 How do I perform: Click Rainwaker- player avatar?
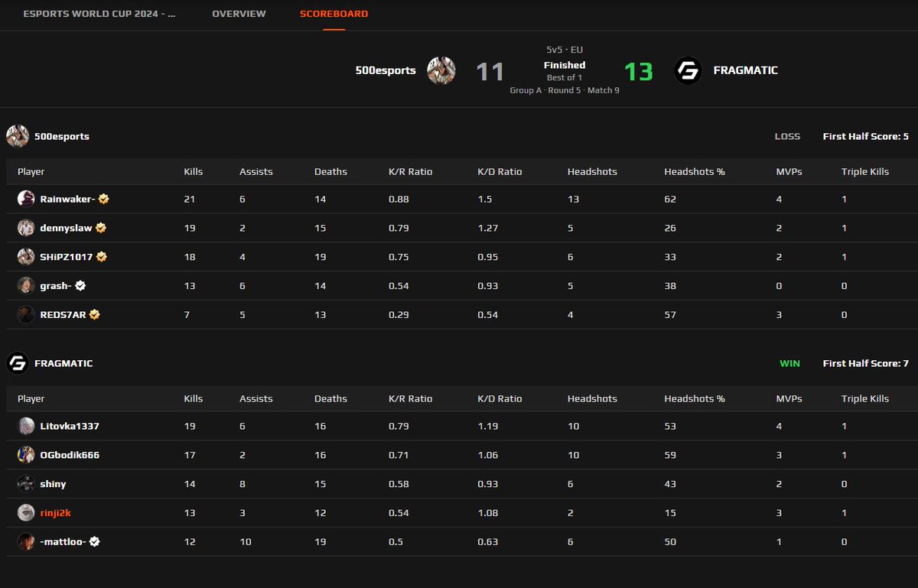pos(26,199)
